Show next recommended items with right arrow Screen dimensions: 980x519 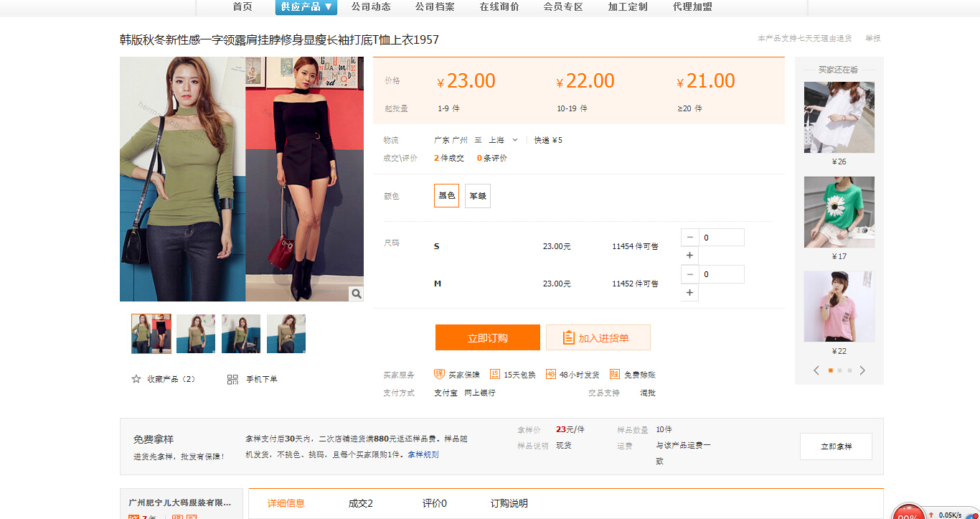[862, 370]
